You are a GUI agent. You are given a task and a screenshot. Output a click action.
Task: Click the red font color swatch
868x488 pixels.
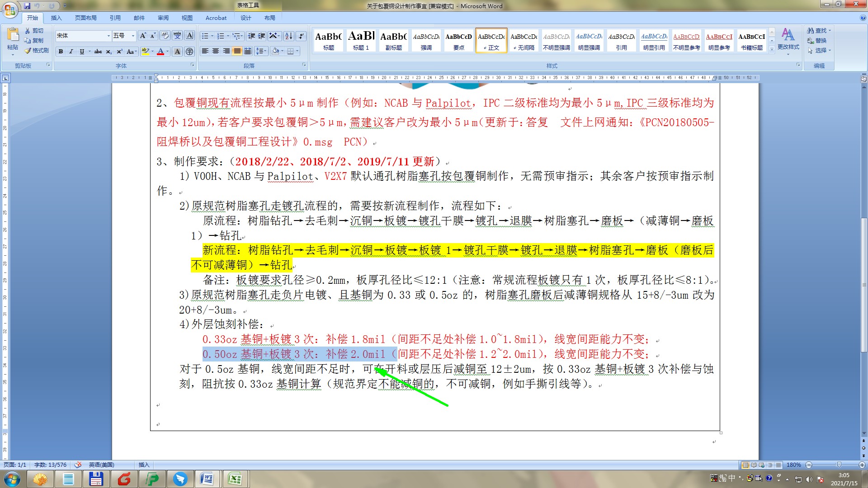pos(160,52)
